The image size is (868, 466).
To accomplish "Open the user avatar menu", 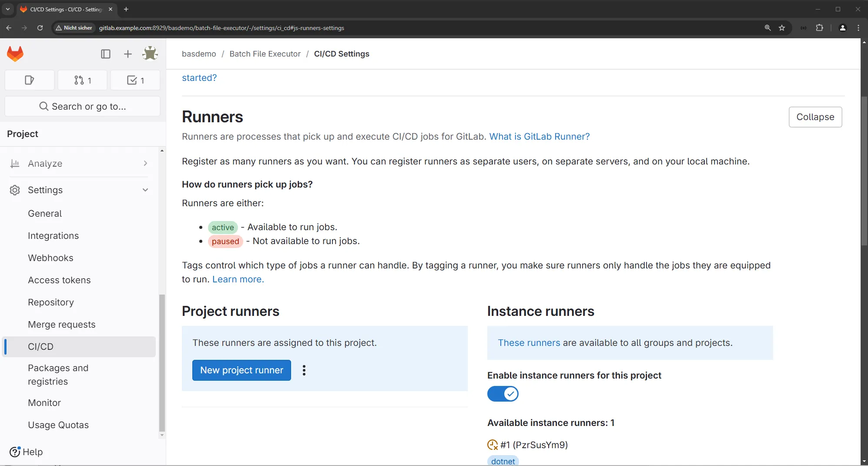I will (150, 54).
